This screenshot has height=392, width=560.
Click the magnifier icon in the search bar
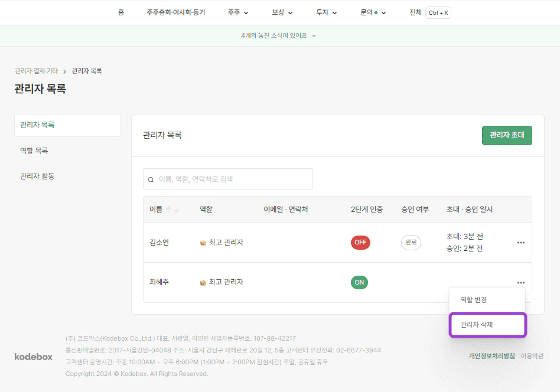coord(151,179)
